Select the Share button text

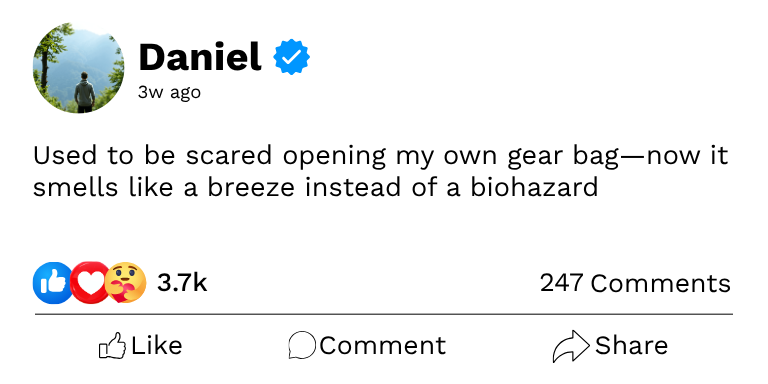coord(631,346)
